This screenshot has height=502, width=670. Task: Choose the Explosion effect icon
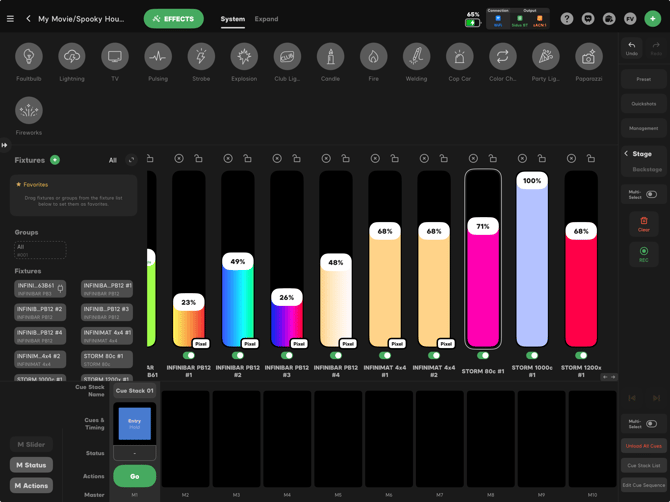[244, 56]
